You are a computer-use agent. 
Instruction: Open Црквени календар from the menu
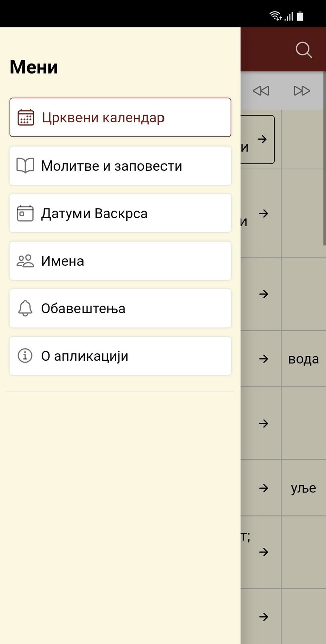click(x=120, y=117)
